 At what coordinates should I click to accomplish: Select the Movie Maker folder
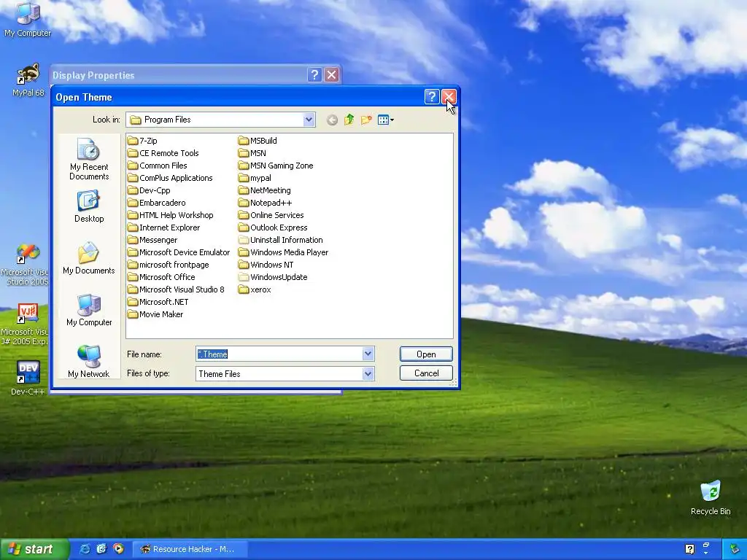[155, 314]
